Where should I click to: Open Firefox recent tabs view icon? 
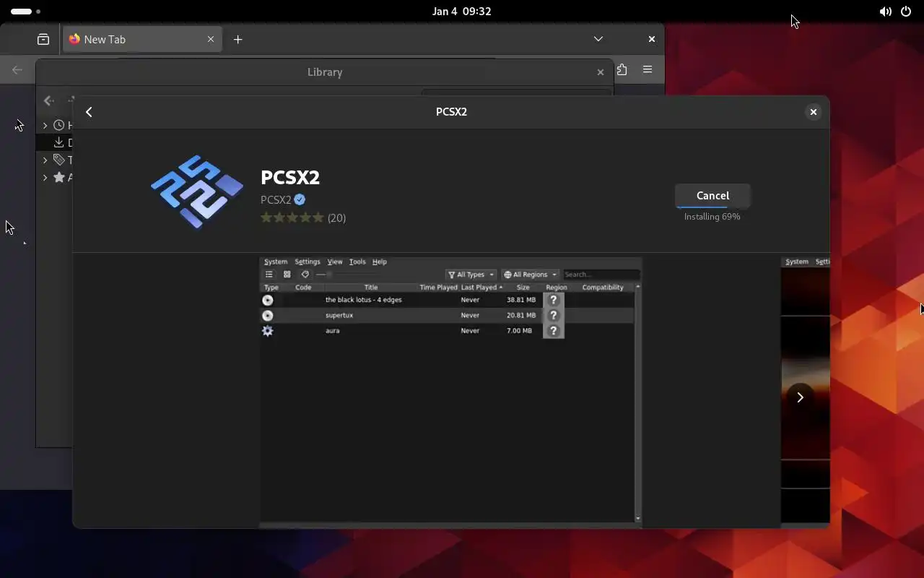click(x=43, y=39)
